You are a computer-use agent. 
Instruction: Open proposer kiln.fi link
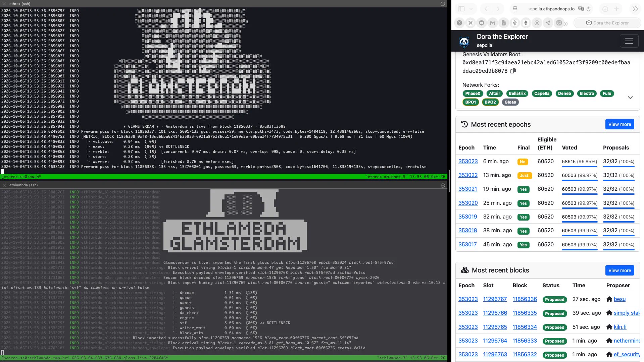pos(620,327)
